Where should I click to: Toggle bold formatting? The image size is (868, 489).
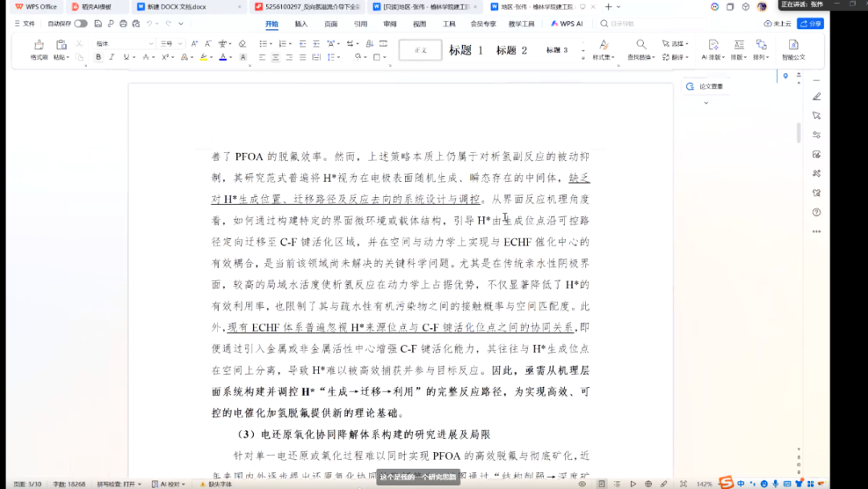point(99,57)
